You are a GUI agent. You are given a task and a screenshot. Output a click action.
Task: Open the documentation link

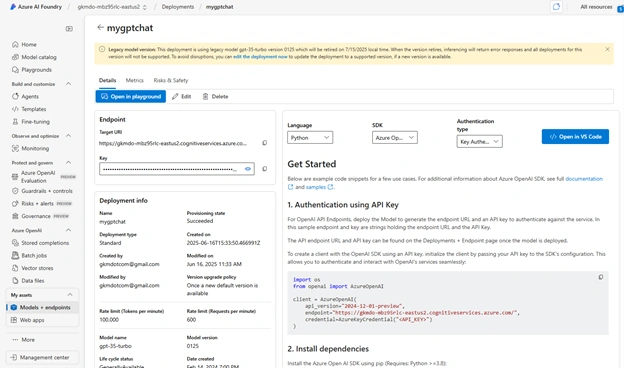(584, 179)
